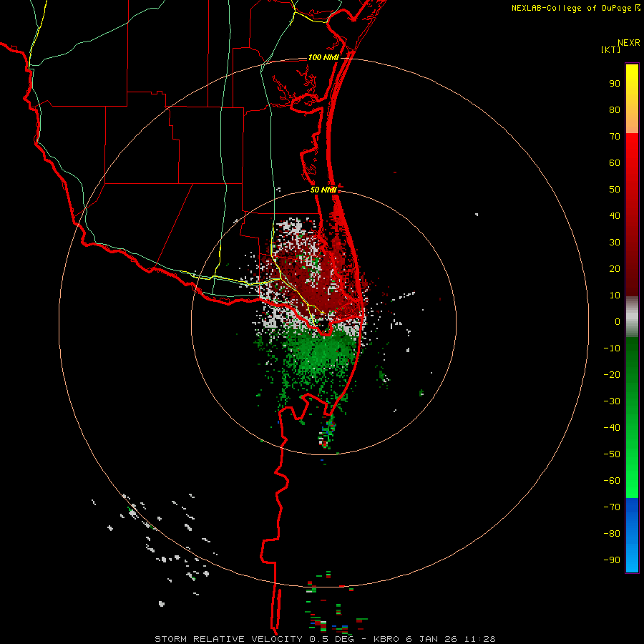644x644 pixels.
Task: Click the 100 NMI range ring label
Action: 323,57
